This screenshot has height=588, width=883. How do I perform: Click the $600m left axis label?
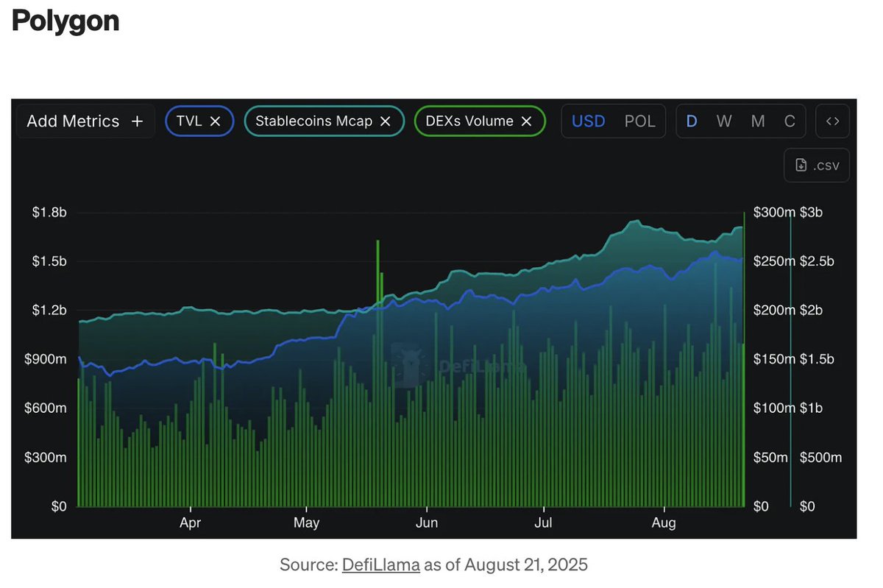tap(46, 408)
